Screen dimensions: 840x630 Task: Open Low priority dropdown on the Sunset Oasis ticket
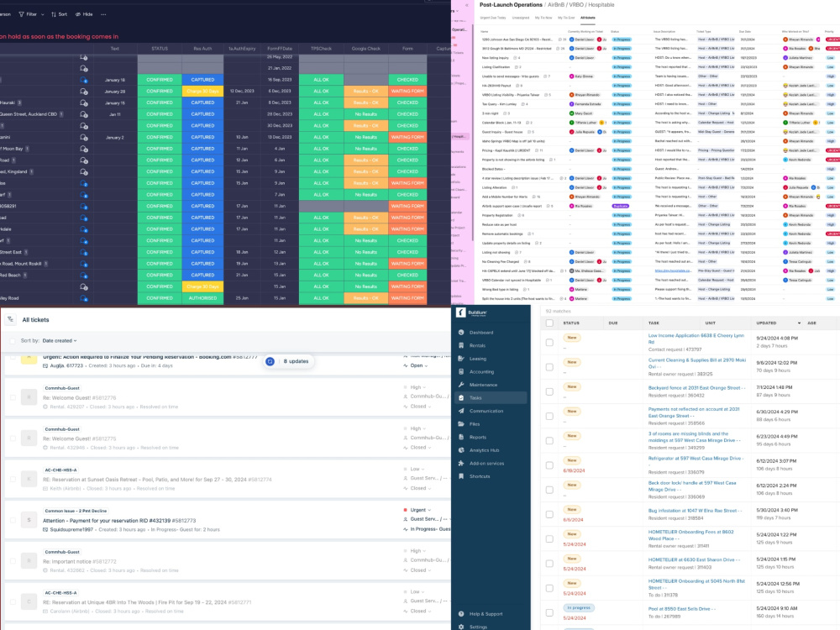coord(417,469)
